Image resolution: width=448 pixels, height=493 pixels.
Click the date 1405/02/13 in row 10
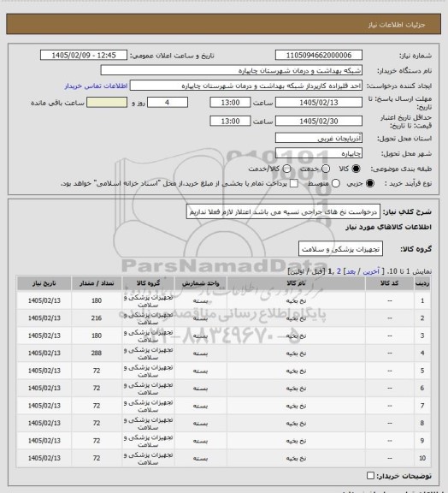(x=44, y=458)
